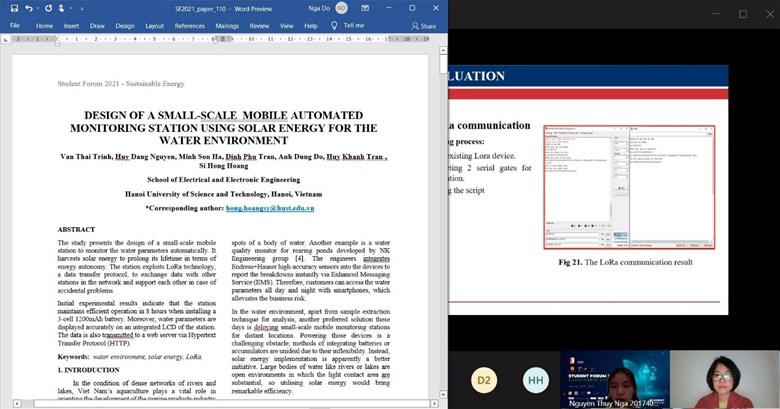Click the vertical scroll thumb in Word
This screenshot has width=780, height=409.
coord(443,65)
